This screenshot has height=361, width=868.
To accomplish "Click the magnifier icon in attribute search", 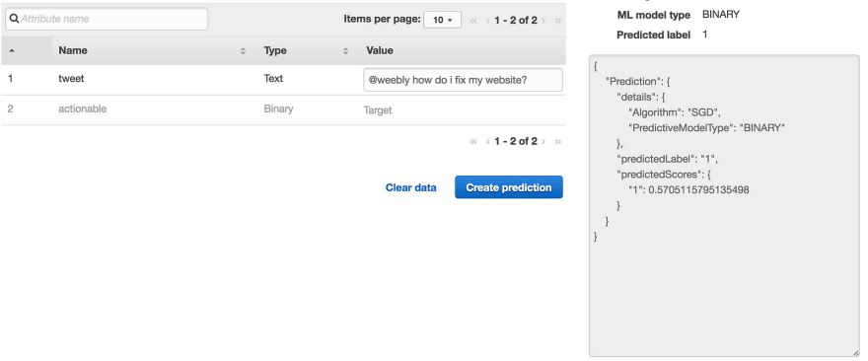I will [15, 19].
